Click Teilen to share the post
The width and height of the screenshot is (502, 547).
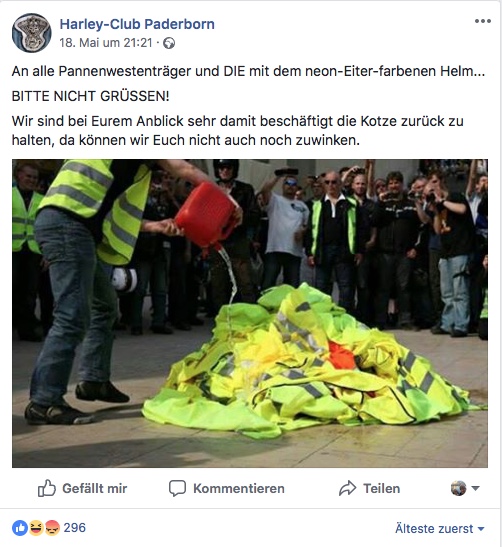click(x=369, y=488)
